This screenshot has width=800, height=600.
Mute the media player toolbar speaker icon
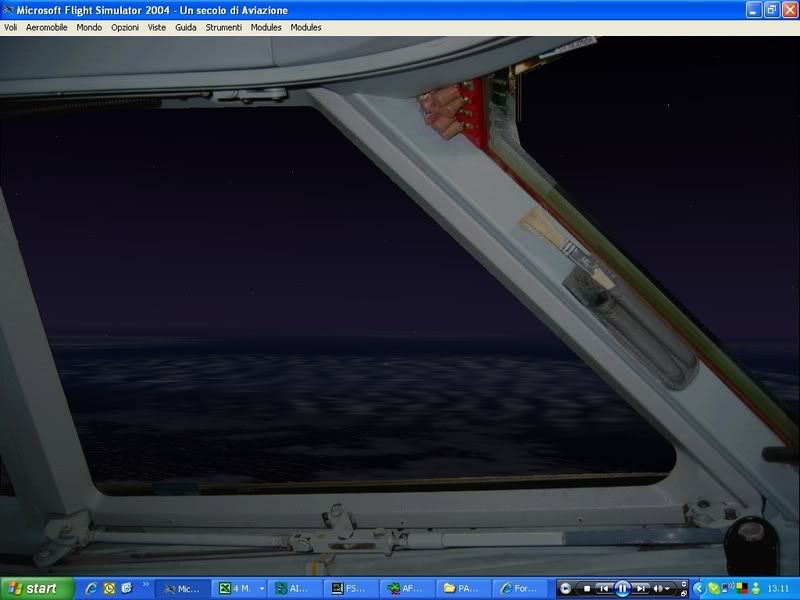659,589
